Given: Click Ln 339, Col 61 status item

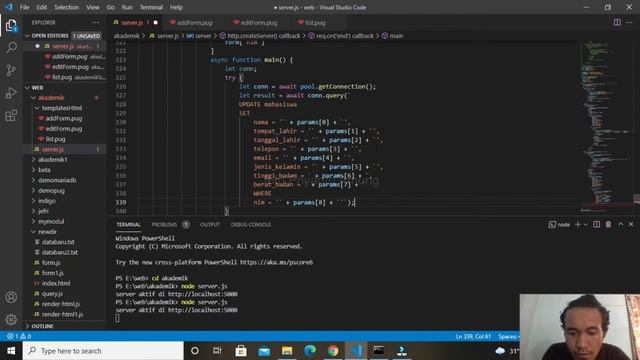Looking at the screenshot, I should coord(473,336).
